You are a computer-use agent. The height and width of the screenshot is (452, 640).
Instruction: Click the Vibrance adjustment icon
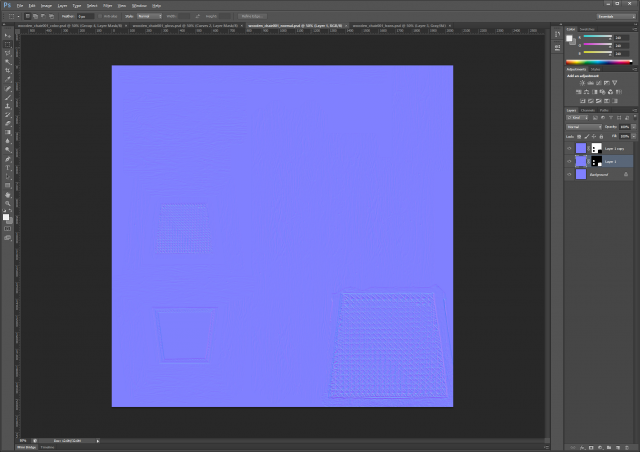pyautogui.click(x=615, y=83)
